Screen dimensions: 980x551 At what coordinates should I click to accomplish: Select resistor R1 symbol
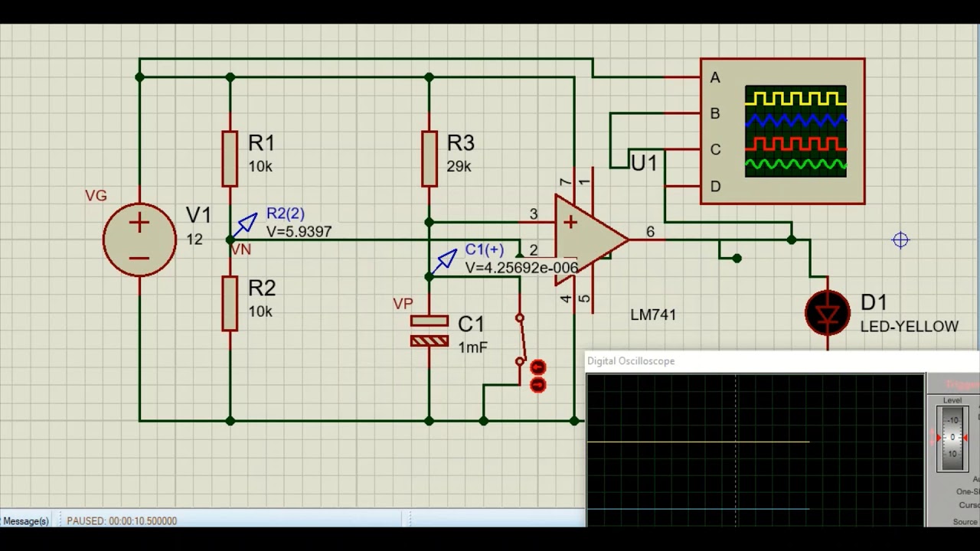point(230,158)
